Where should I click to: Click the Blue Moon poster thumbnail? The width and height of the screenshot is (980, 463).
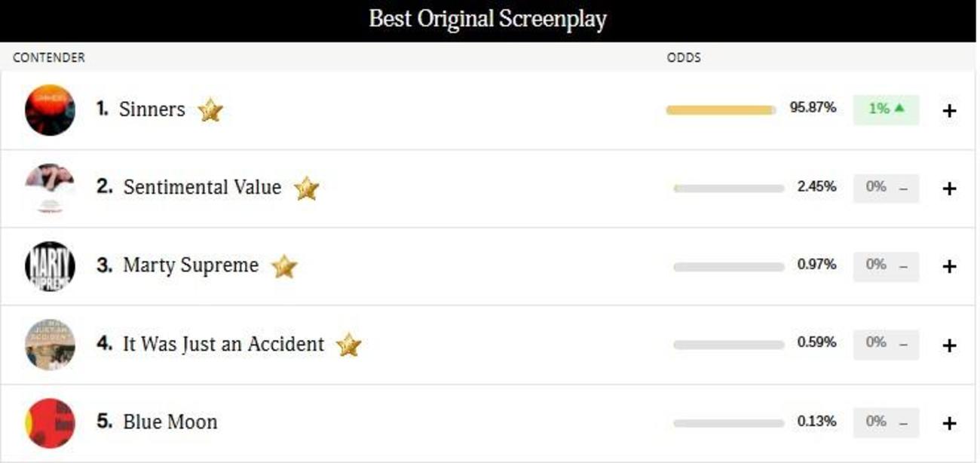[x=50, y=423]
